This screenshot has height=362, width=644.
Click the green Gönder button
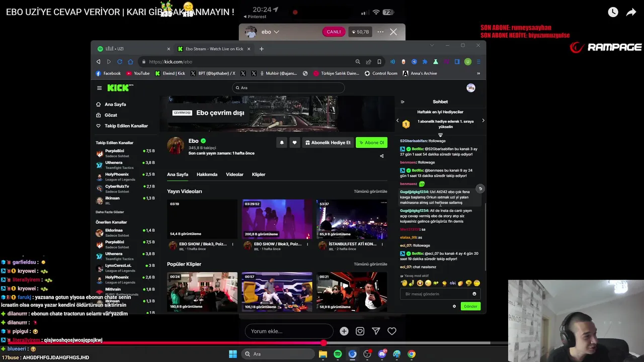click(x=470, y=306)
